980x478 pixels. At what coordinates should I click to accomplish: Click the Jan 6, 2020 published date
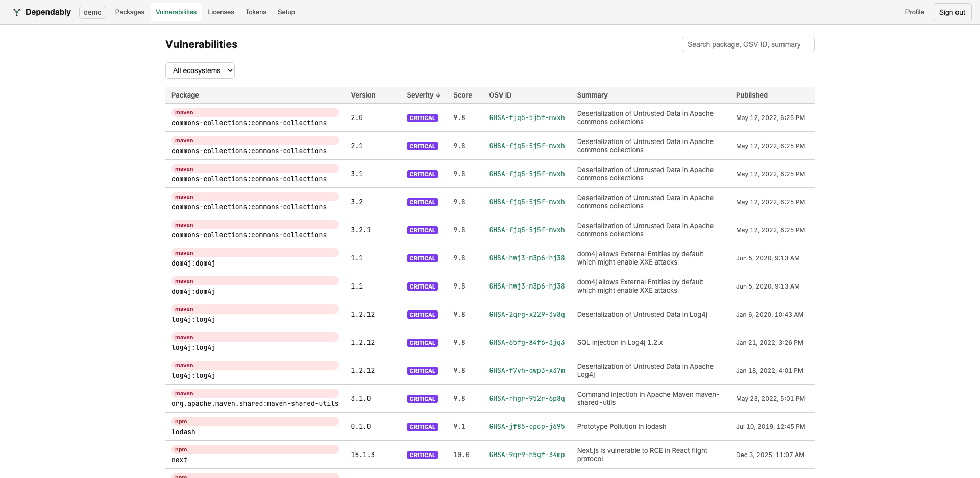pos(769,315)
